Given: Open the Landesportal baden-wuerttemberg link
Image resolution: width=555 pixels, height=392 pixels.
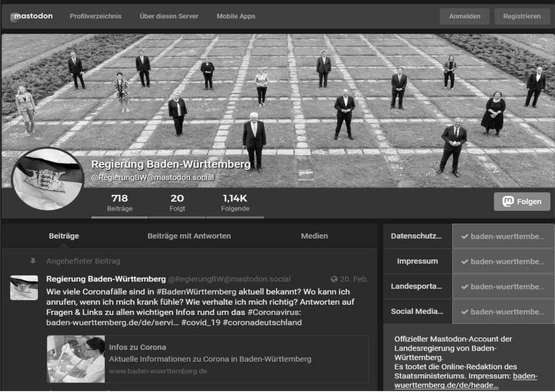Looking at the screenshot, I should coord(503,287).
